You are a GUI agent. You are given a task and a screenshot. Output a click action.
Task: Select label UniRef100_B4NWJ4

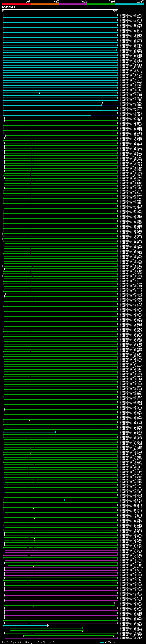tap(131, 442)
